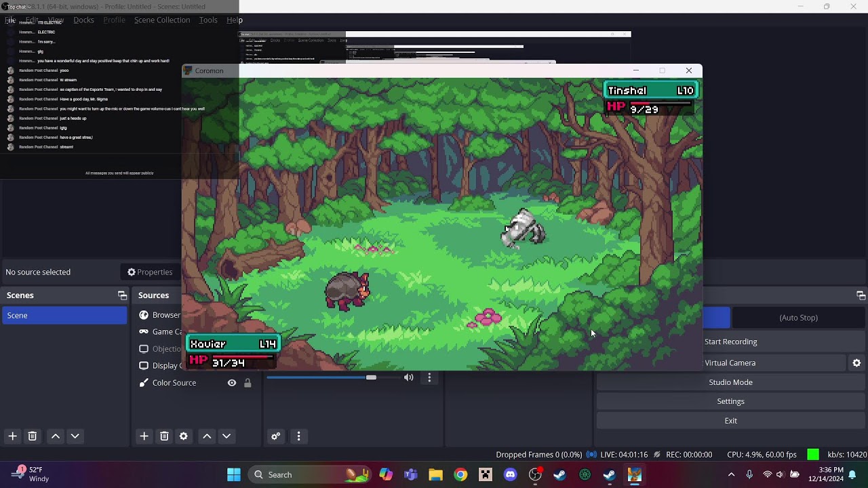868x488 pixels.
Task: Open the audio mixer track's three-dot menu
Action: point(429,378)
